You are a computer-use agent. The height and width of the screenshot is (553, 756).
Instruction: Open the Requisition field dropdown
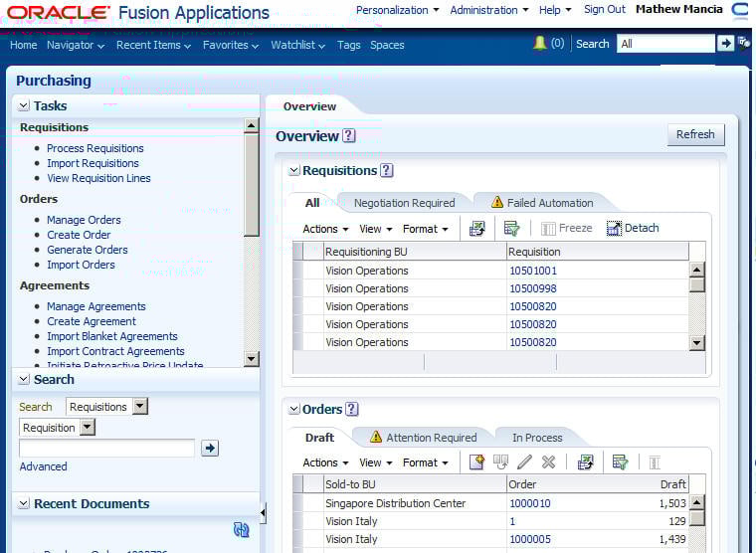88,427
